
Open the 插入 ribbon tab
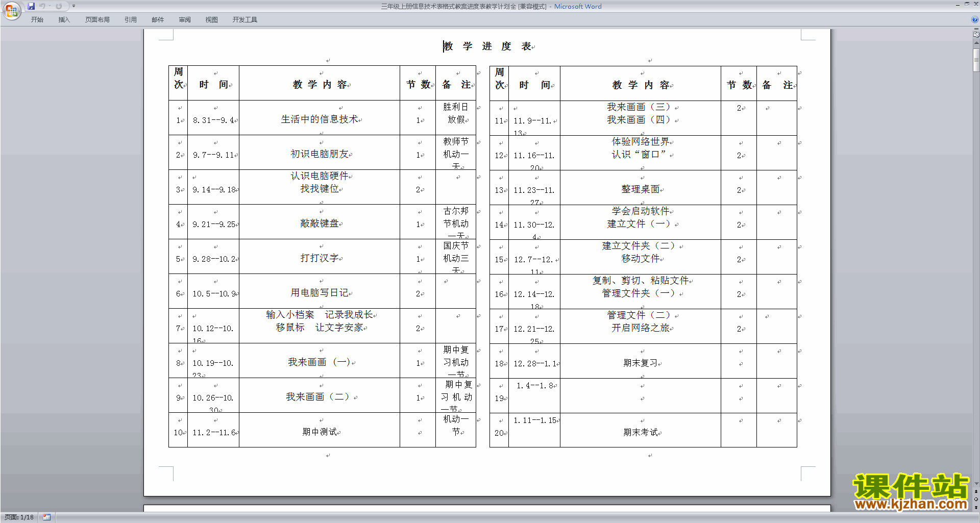coord(64,19)
